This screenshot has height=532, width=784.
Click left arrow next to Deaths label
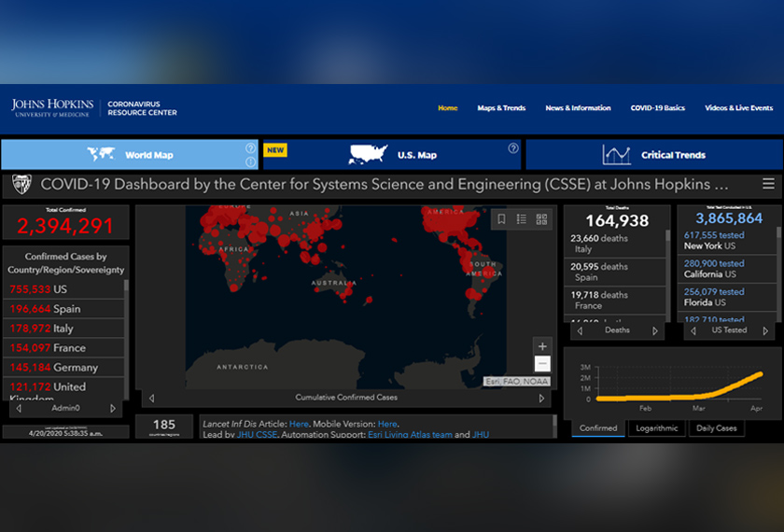[x=580, y=330]
